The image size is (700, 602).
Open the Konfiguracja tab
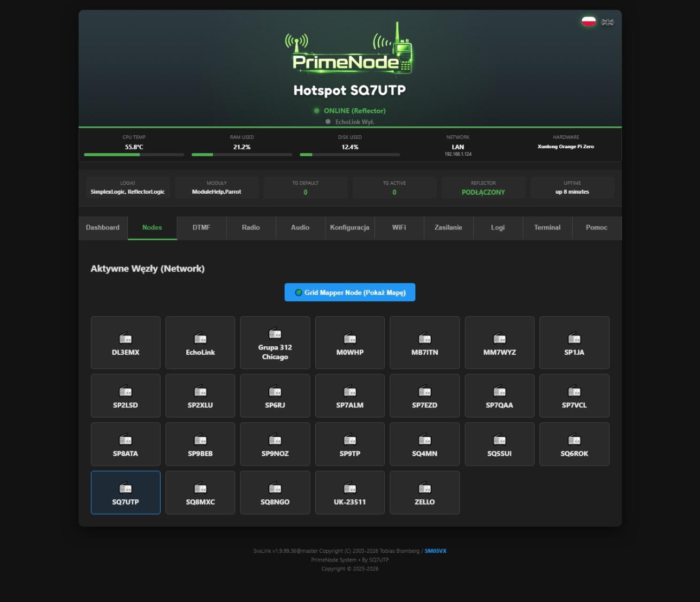coord(349,227)
